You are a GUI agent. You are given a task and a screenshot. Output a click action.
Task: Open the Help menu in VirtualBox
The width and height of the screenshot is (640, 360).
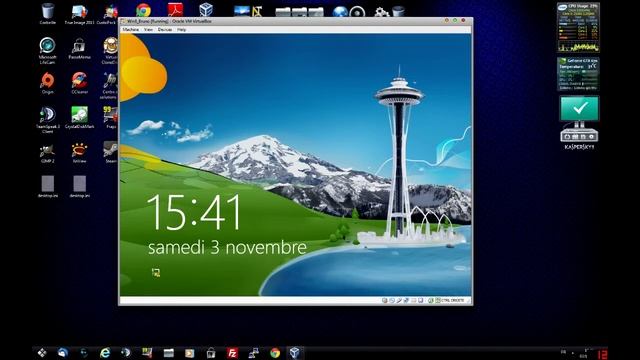point(182,30)
